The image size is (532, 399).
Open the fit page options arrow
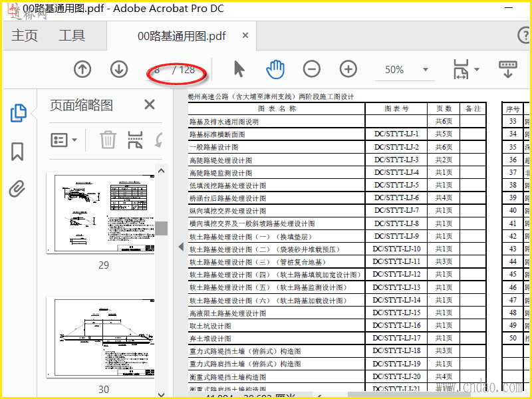click(x=477, y=70)
